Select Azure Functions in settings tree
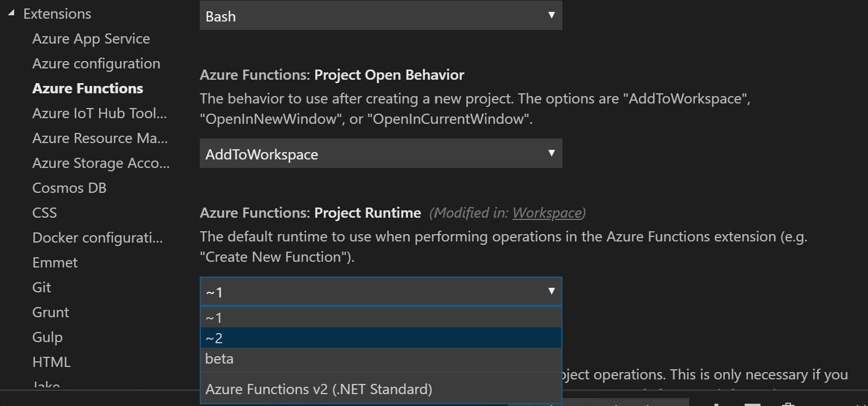868x406 pixels. tap(88, 88)
